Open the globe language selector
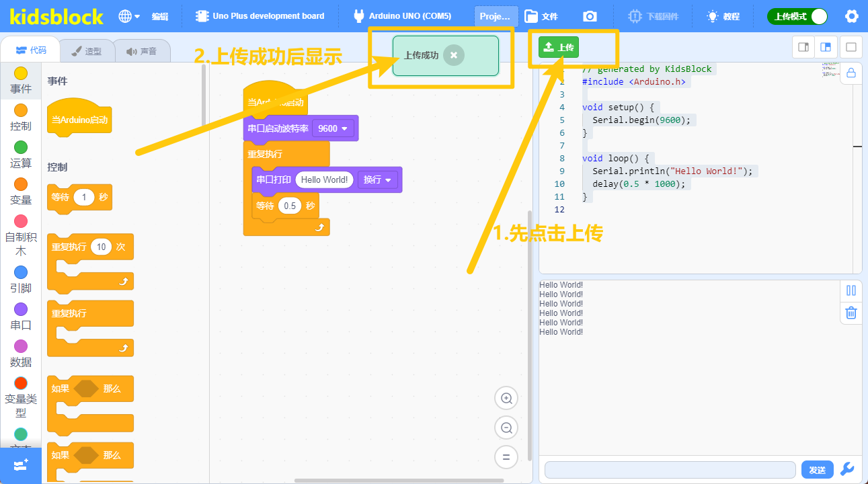Viewport: 868px width, 484px height. (x=128, y=16)
